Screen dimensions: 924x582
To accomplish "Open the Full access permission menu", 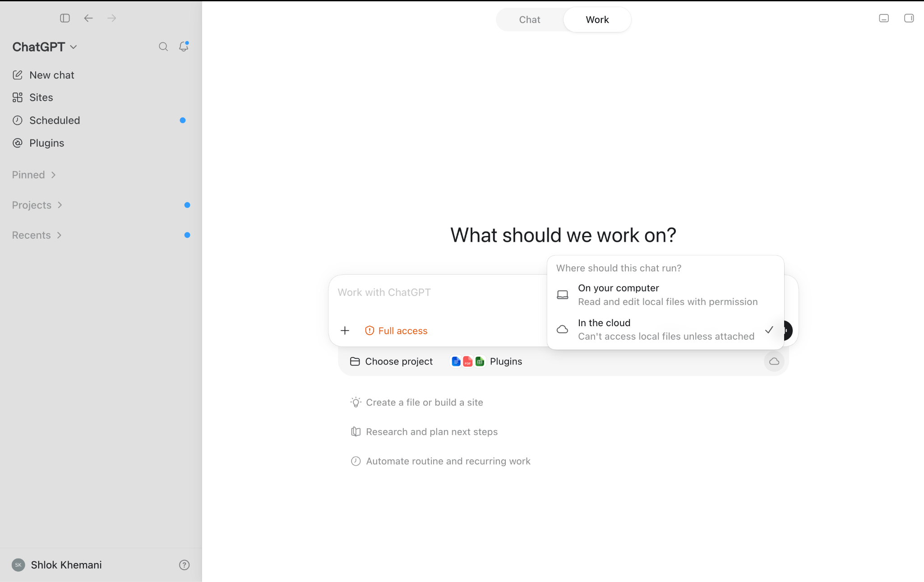I will pos(396,331).
